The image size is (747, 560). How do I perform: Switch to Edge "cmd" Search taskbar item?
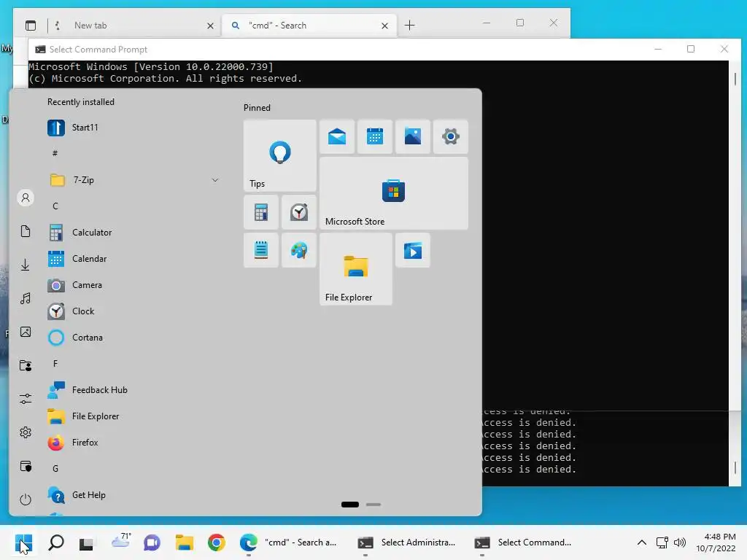click(289, 542)
